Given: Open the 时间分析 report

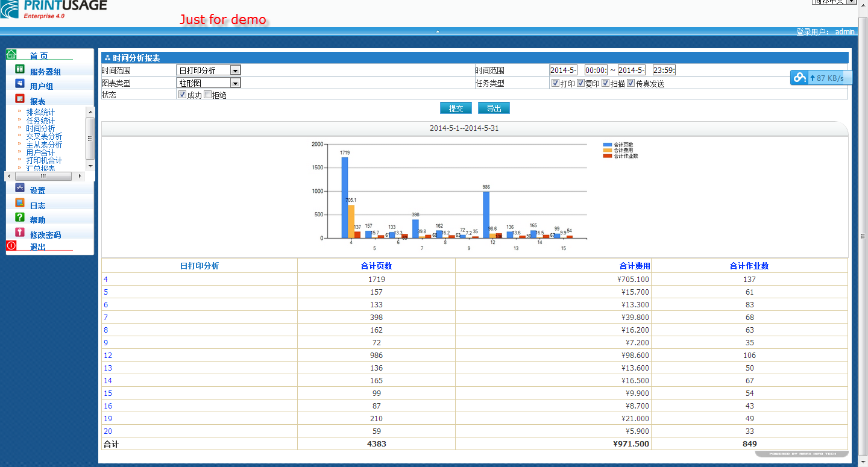Looking at the screenshot, I should tap(40, 128).
